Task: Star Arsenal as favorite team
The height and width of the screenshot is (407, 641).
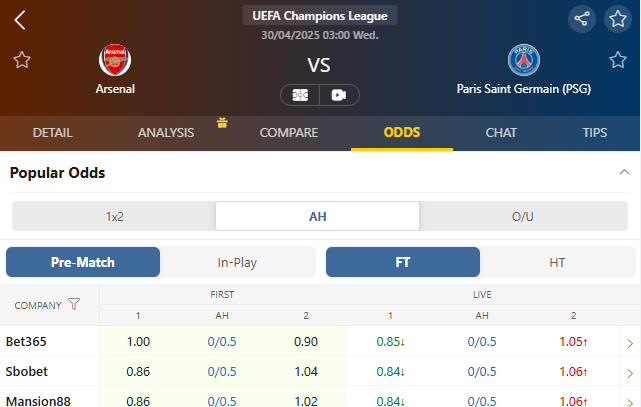Action: point(22,60)
